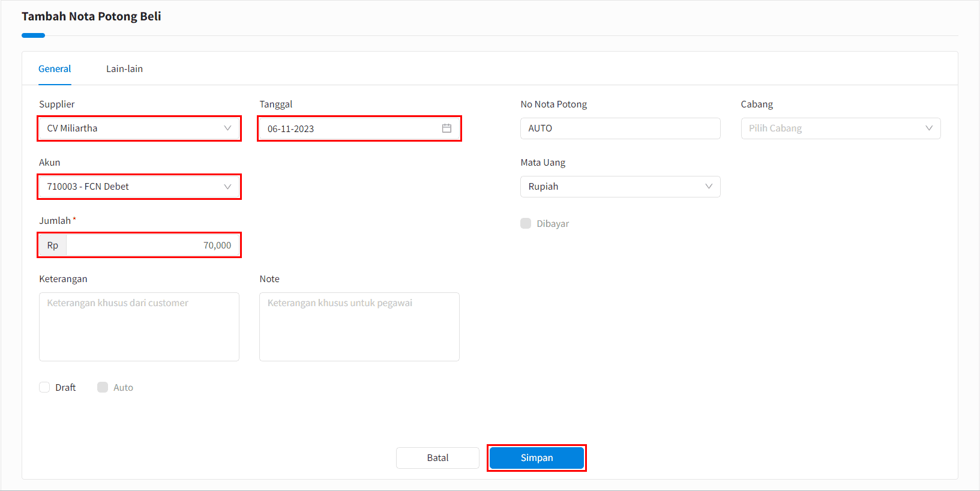Click the Tambah Nota Potong Beli heading

coord(91,16)
